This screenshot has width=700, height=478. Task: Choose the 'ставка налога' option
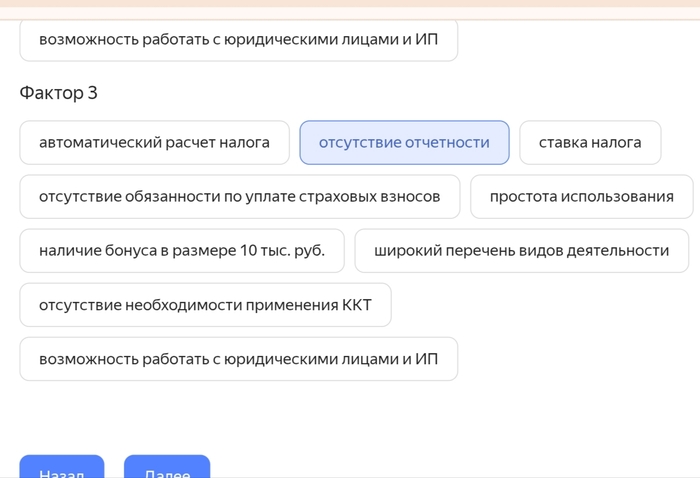tap(590, 143)
